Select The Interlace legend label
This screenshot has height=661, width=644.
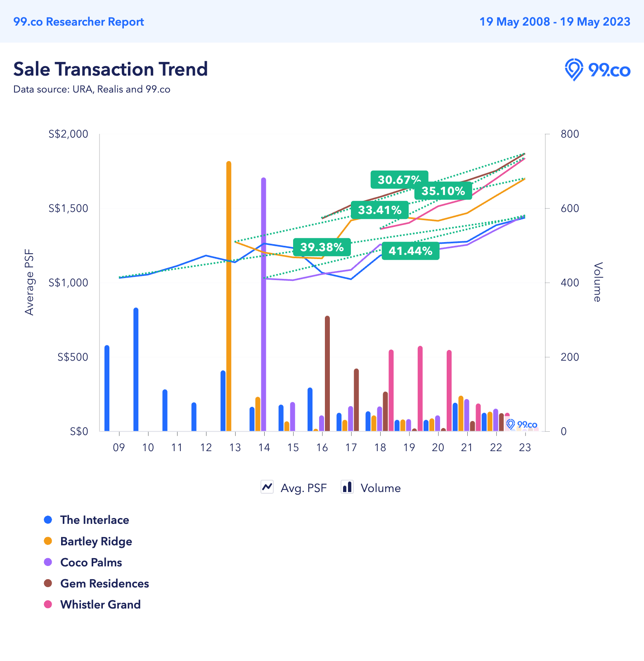(95, 520)
